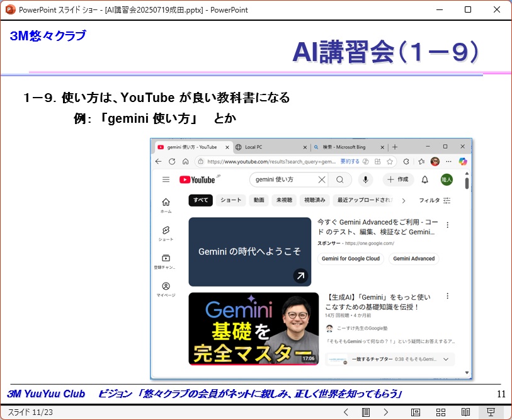Click the Gemini Advanced button
This screenshot has width=512, height=420.
[x=414, y=258]
